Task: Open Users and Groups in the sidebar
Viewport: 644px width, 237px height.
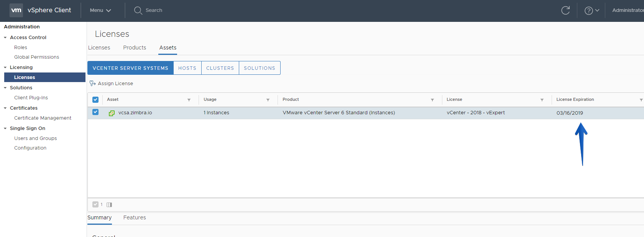Action: [36, 138]
